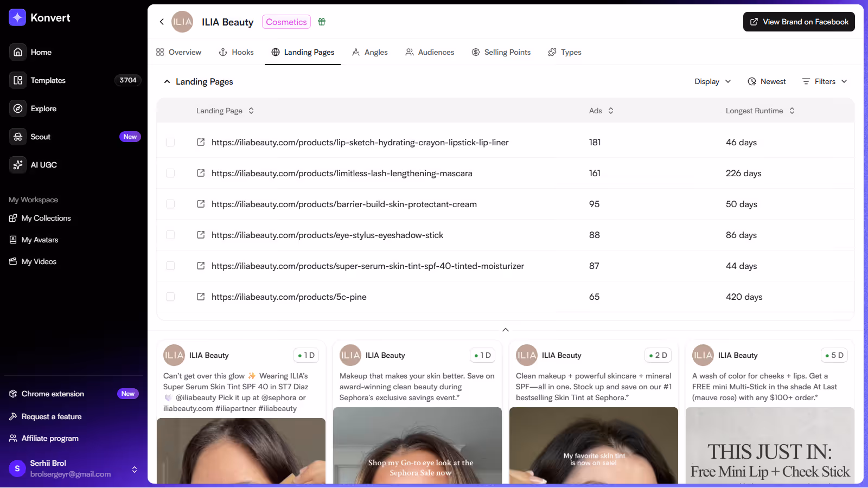Switch to the Hooks tab
This screenshot has width=868, height=488.
236,52
